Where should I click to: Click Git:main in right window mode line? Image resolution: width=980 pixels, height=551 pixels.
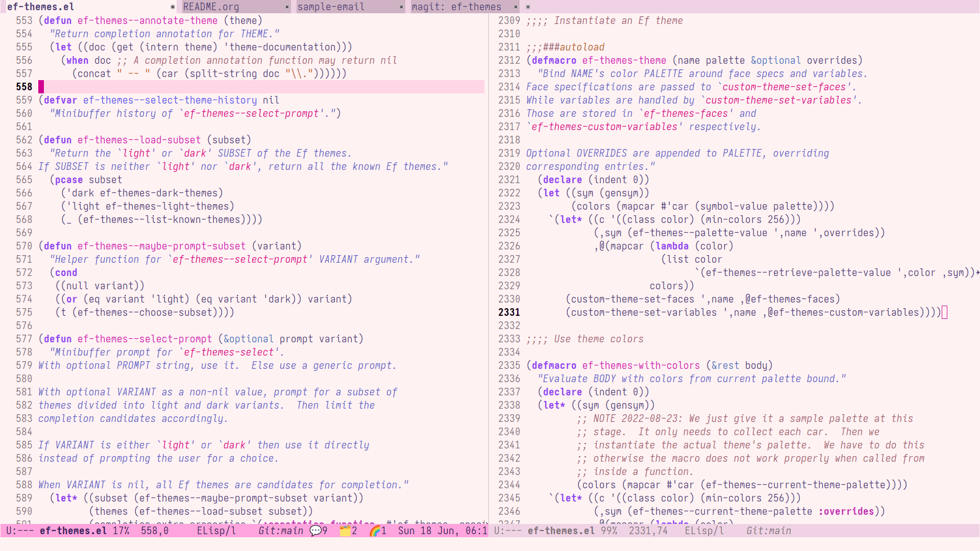769,531
